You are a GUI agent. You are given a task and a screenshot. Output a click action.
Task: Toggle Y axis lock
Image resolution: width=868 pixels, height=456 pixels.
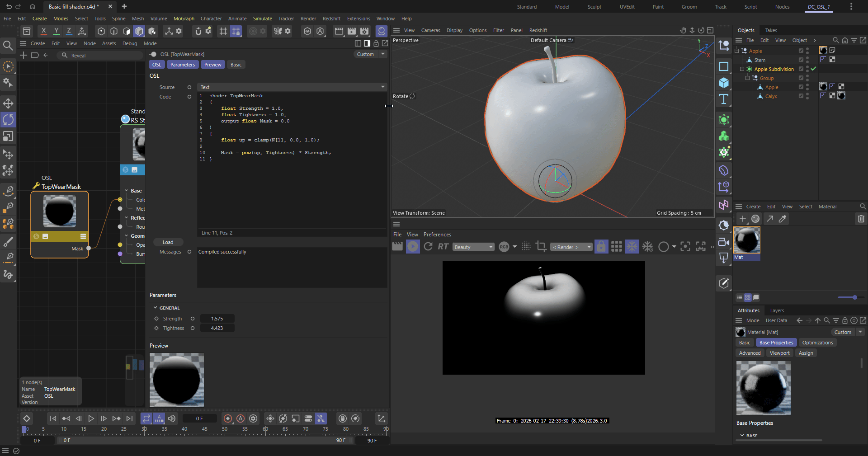click(x=56, y=31)
